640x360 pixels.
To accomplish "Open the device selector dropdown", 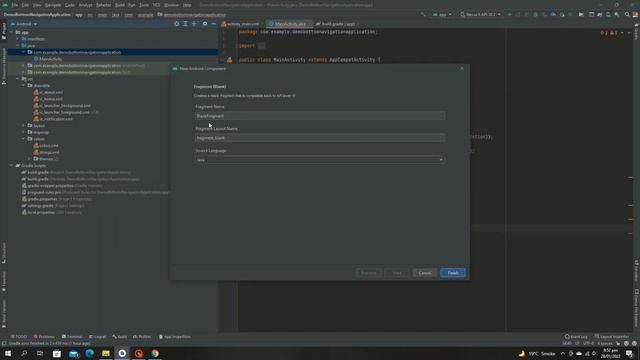I will click(x=480, y=15).
